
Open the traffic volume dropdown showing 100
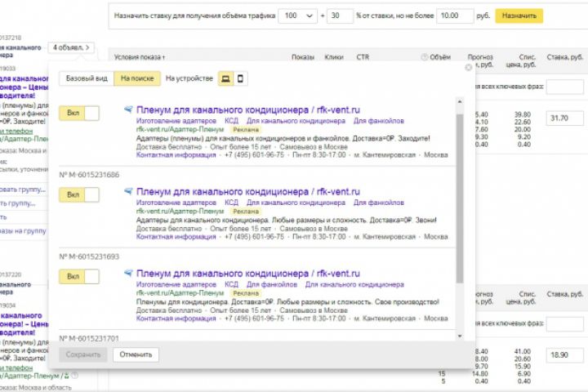[298, 16]
